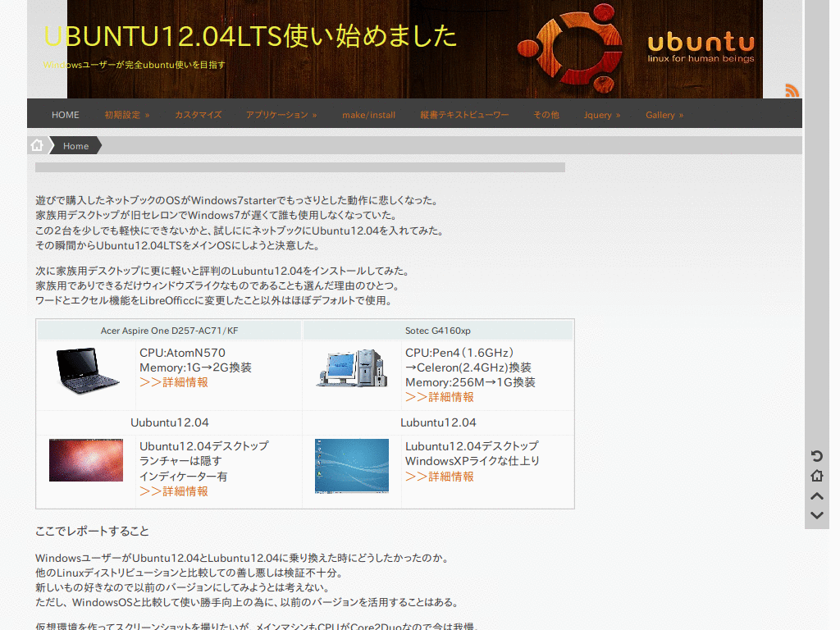This screenshot has width=840, height=630.
Task: Click the Sotec G4160xp table header
Action: click(x=438, y=331)
